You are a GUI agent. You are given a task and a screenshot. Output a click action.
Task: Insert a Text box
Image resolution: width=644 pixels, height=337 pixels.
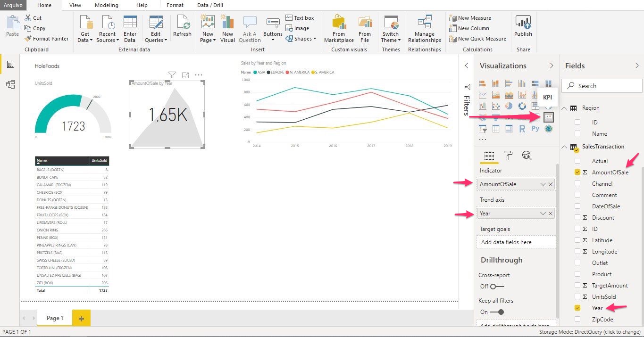[300, 18]
